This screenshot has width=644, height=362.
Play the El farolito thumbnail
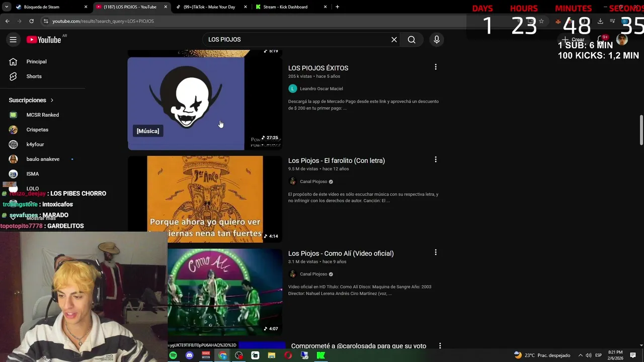[205, 199]
